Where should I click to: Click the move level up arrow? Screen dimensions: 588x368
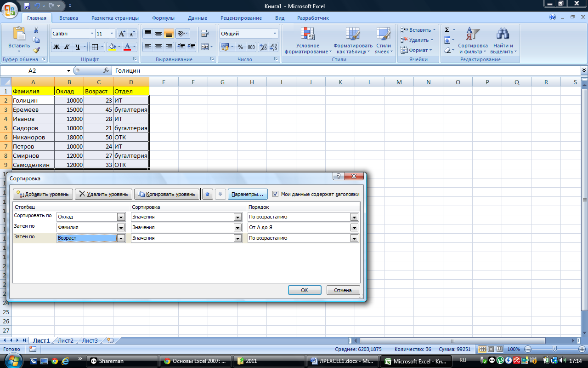(208, 194)
